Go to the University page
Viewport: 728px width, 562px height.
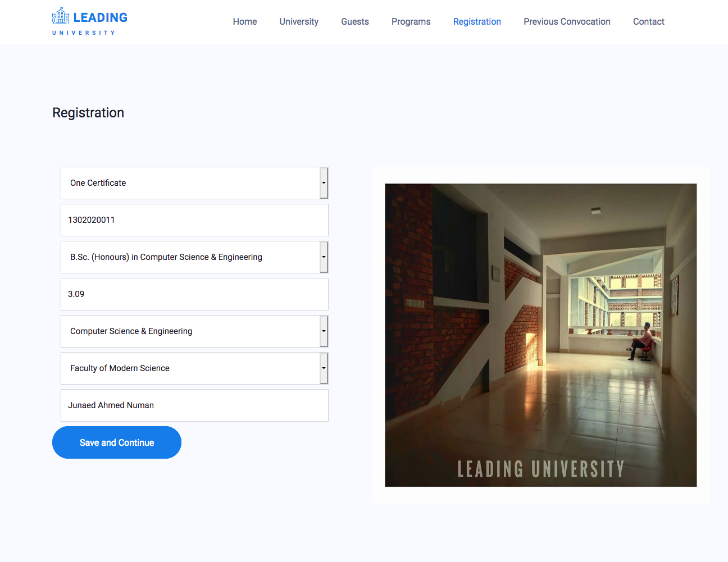pyautogui.click(x=299, y=21)
